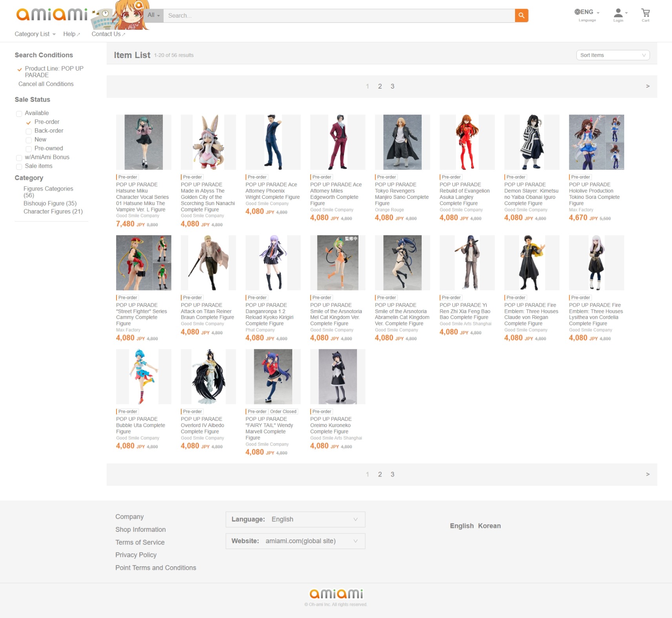Image resolution: width=672 pixels, height=618 pixels.
Task: Open the Asuka Langley figure thumbnail
Action: pyautogui.click(x=467, y=142)
